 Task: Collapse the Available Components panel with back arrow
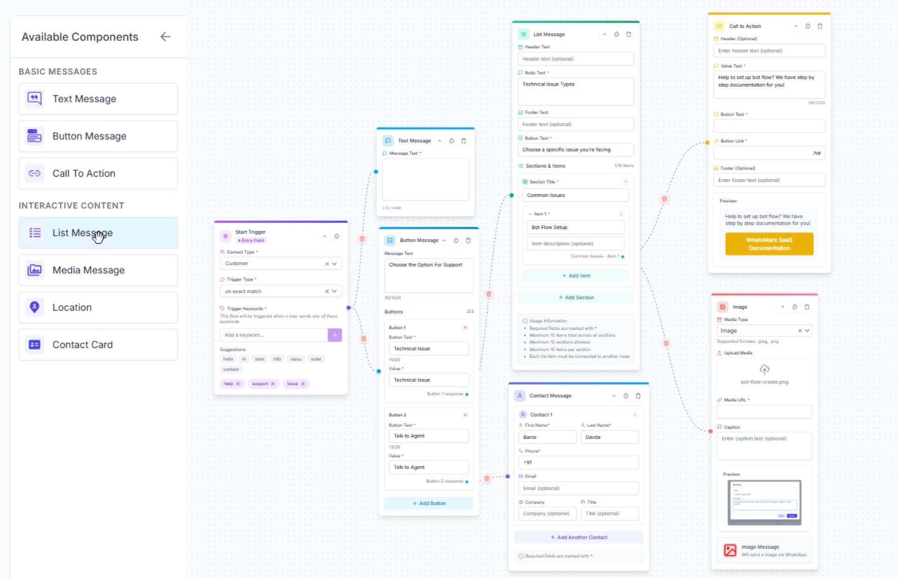pyautogui.click(x=166, y=36)
